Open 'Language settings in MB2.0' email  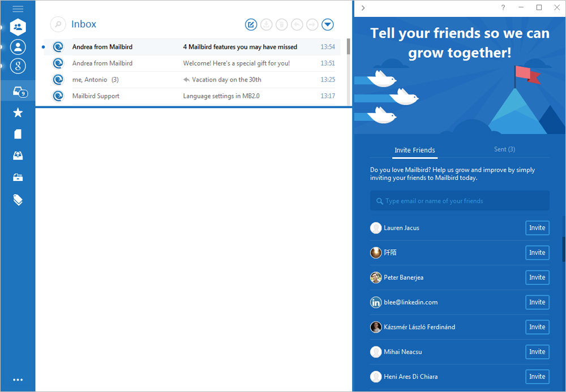click(x=192, y=96)
